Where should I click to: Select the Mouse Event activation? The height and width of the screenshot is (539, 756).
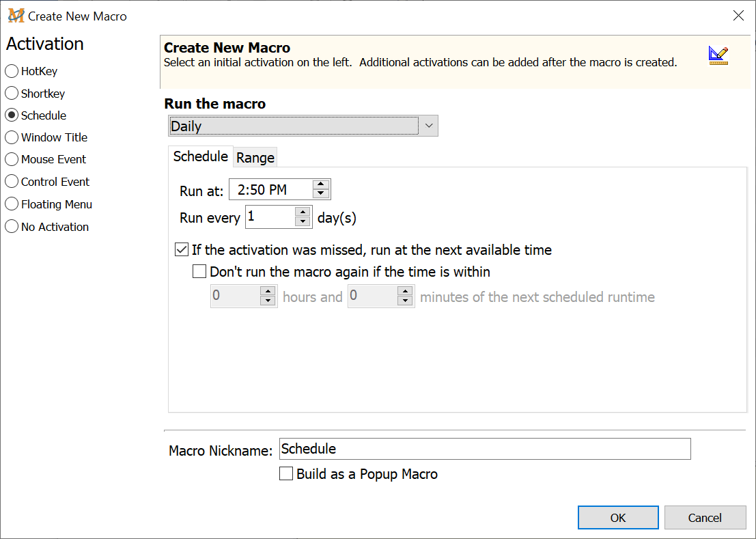pyautogui.click(x=12, y=159)
